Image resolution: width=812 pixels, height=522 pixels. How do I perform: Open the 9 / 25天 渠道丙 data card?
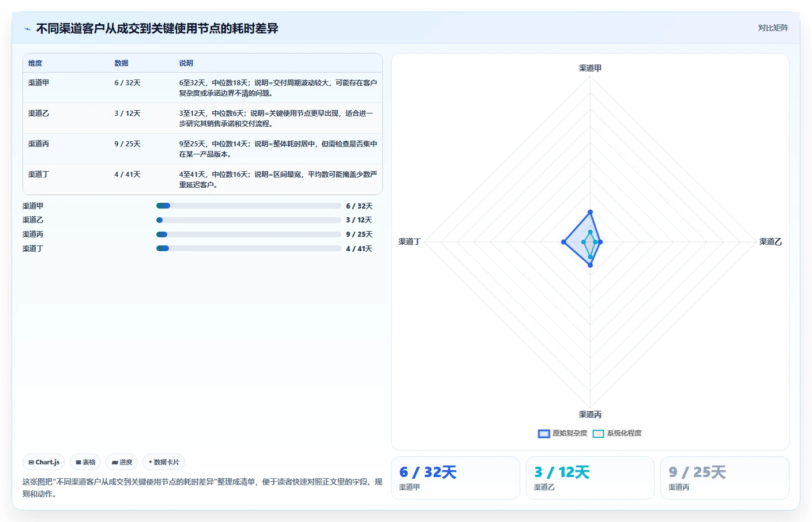coord(725,478)
